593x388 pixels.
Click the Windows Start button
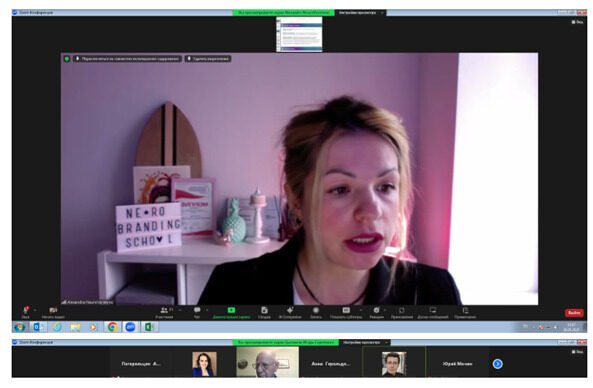point(20,327)
